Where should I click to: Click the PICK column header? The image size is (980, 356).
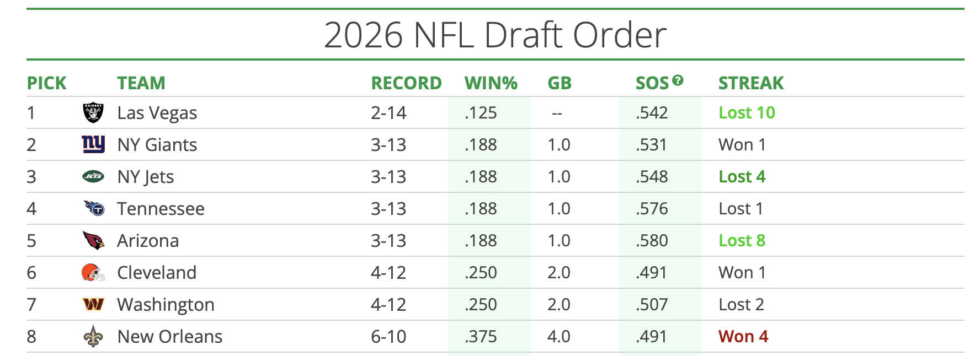[x=46, y=83]
